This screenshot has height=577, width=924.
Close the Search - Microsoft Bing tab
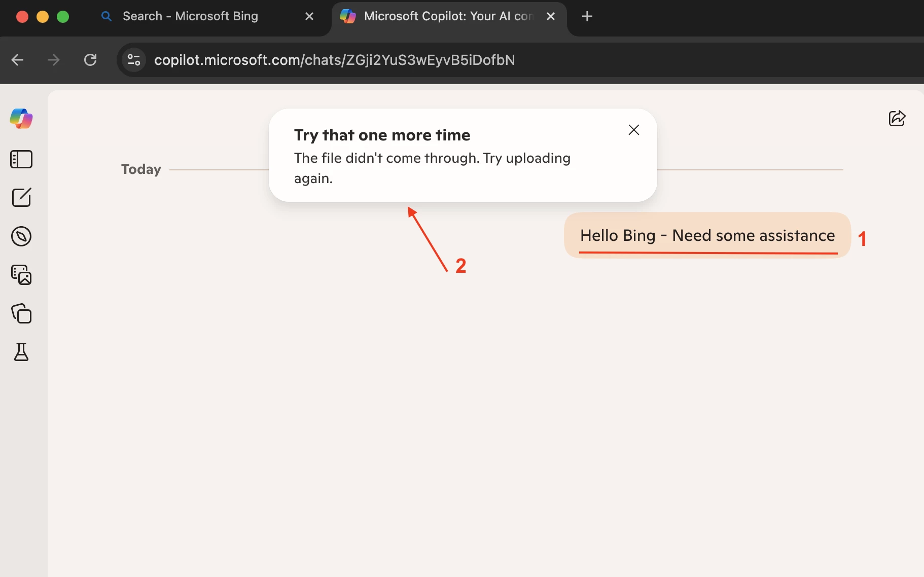pos(309,16)
